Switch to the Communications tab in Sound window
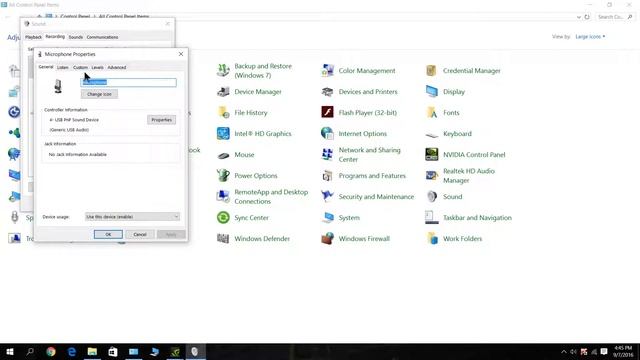This screenshot has height=360, width=640. coord(102,37)
